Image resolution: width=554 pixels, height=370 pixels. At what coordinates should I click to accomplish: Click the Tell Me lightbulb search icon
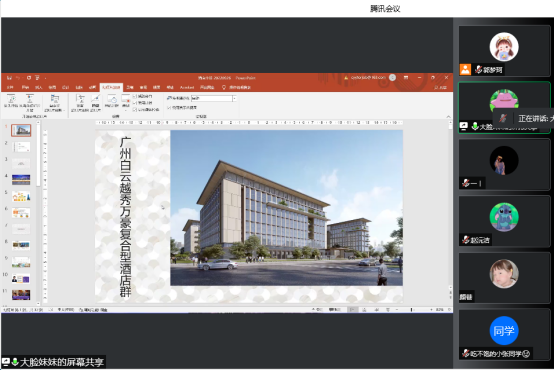pos(224,87)
